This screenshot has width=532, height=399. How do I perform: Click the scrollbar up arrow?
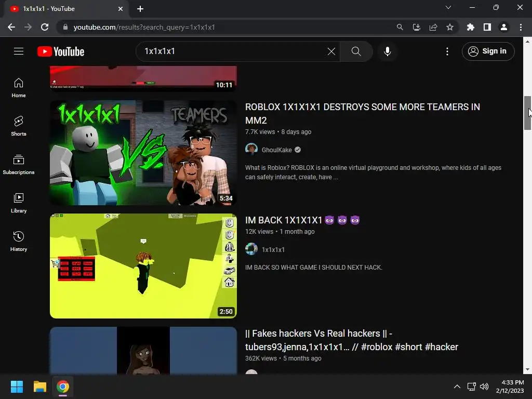[527, 42]
